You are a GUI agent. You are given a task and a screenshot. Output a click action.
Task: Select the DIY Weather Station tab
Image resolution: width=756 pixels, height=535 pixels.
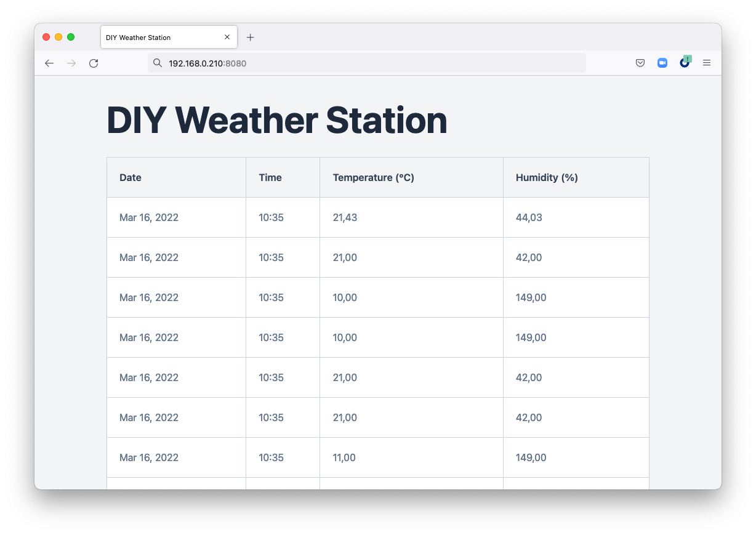click(169, 38)
